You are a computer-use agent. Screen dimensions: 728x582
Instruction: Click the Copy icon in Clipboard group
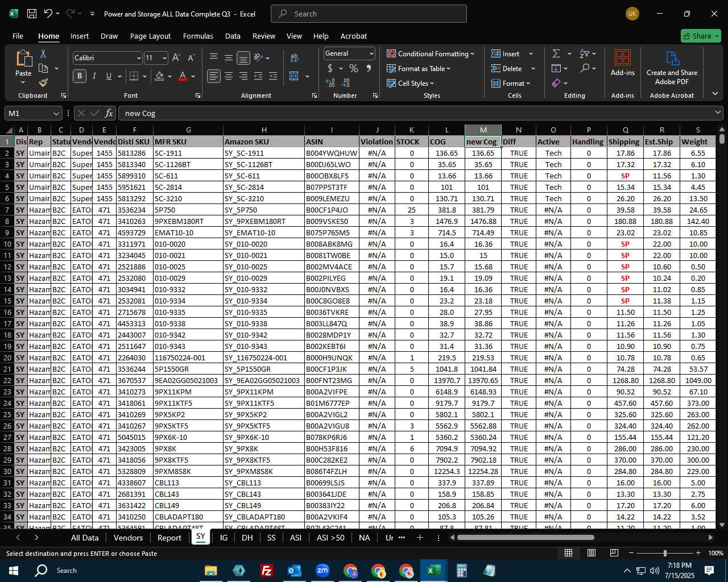(43, 68)
